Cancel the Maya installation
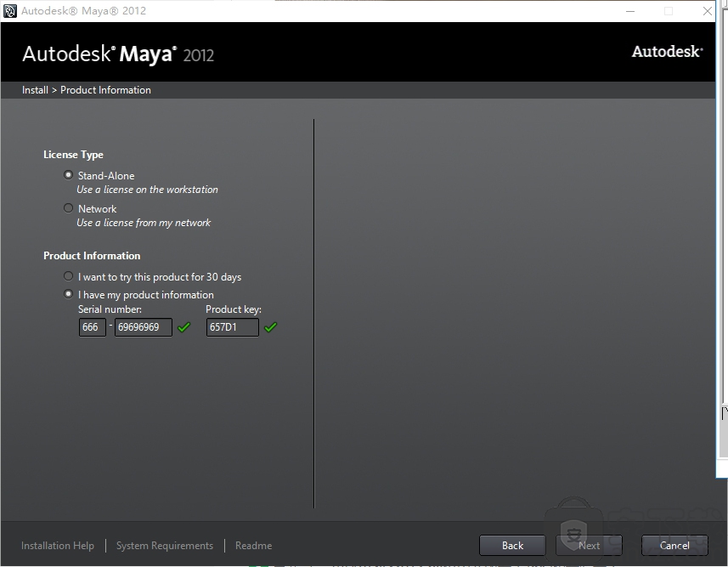This screenshot has height=567, width=728. coord(674,546)
